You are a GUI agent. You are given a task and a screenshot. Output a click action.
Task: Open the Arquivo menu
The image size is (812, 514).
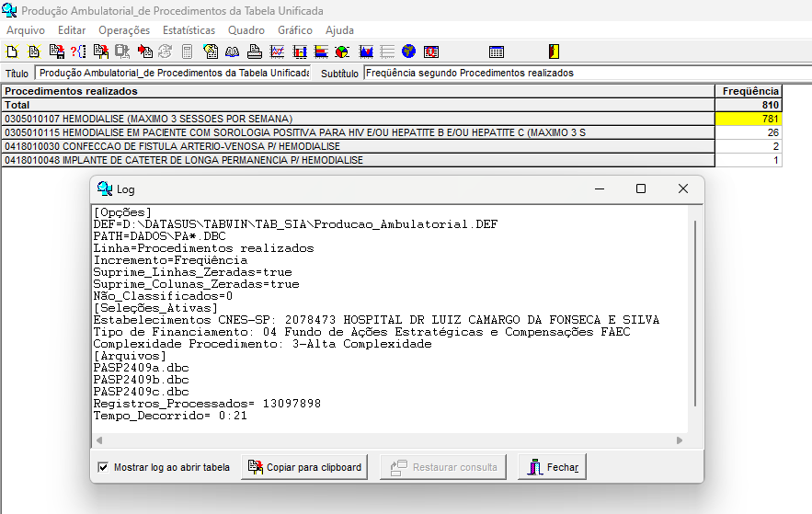coord(26,30)
